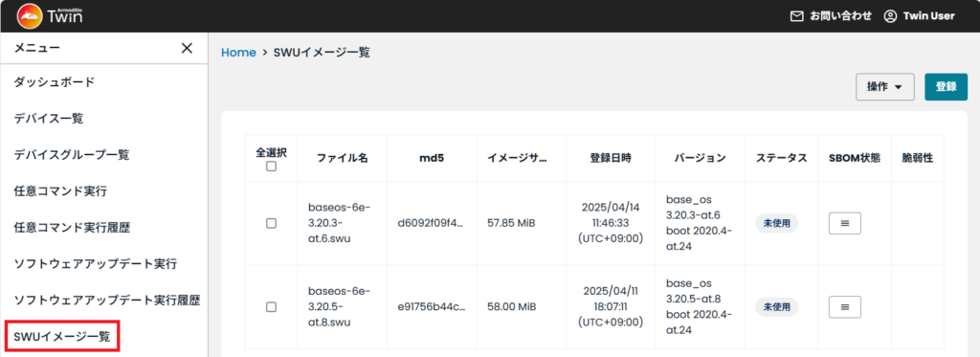Click 未使用 status badge in second row

click(x=776, y=307)
